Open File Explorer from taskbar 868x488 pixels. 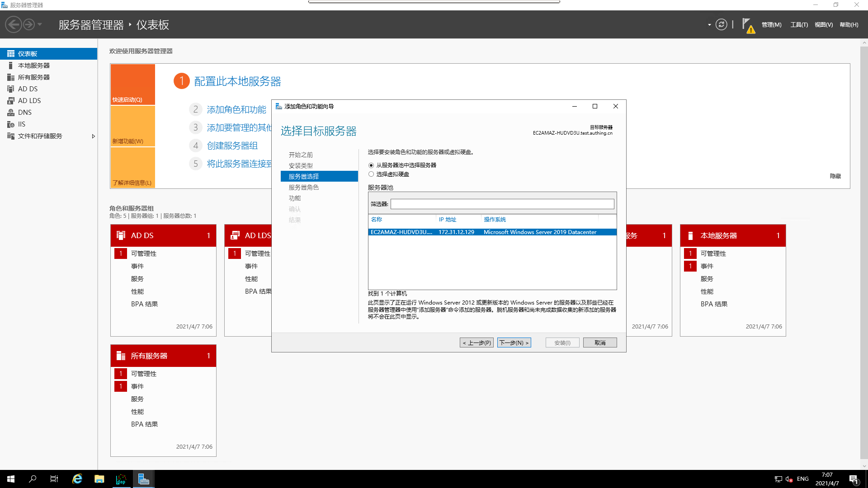(99, 479)
